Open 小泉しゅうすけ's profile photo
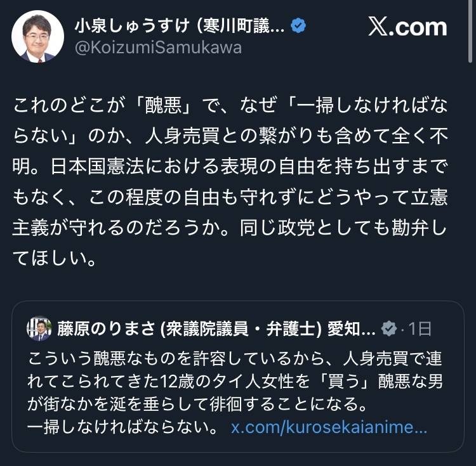 (x=37, y=36)
